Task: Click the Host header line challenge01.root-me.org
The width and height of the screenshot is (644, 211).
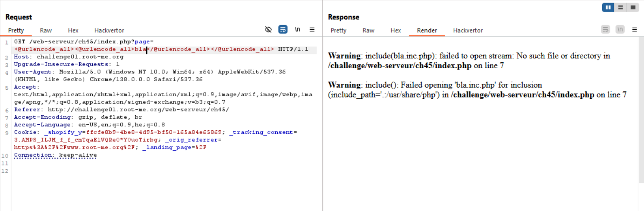Action: coord(69,57)
